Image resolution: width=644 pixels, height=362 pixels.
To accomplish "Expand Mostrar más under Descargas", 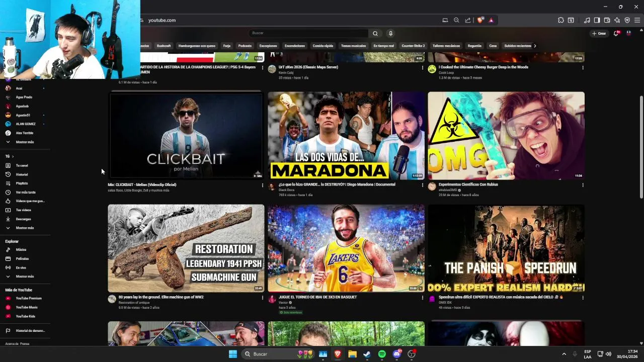I will coord(25,228).
